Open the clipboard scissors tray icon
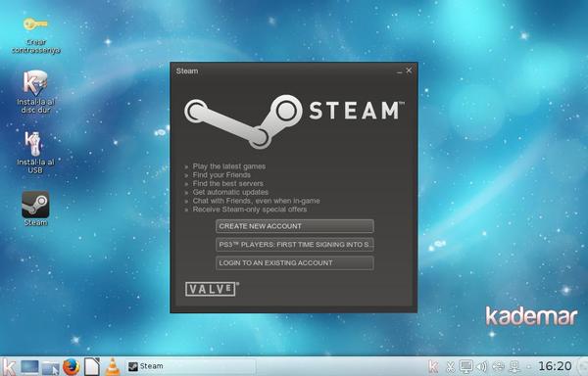This screenshot has width=588, height=376. coord(451,366)
